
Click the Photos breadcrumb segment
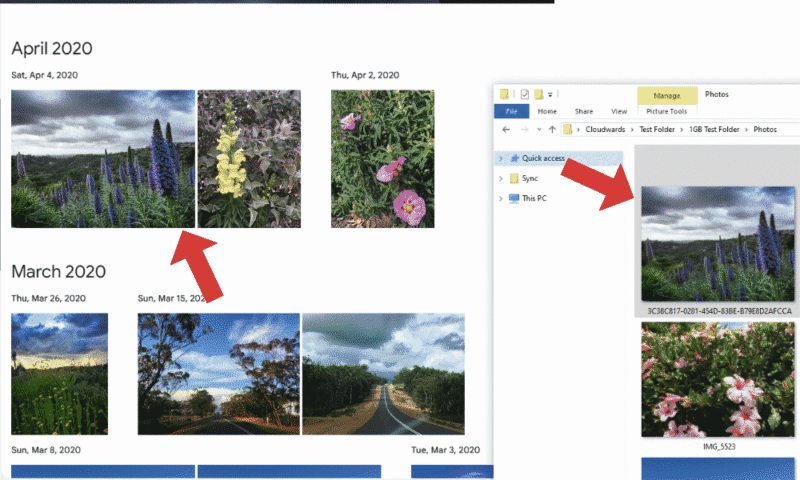[765, 130]
